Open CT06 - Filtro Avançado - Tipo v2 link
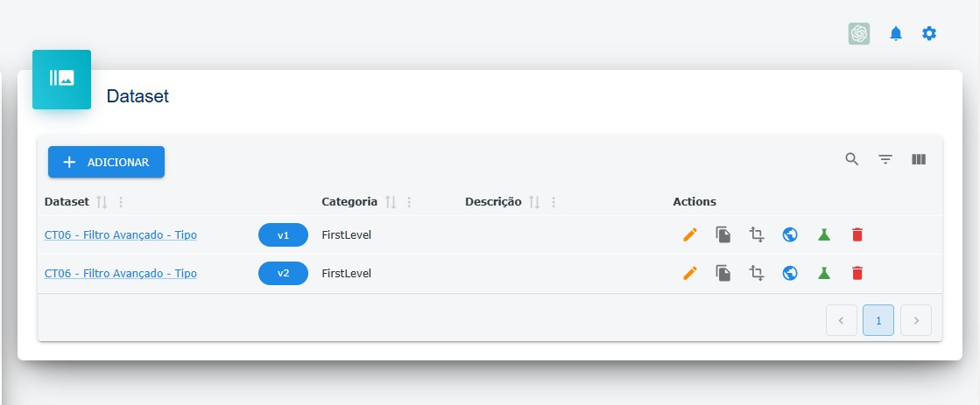980x405 pixels. tap(121, 273)
